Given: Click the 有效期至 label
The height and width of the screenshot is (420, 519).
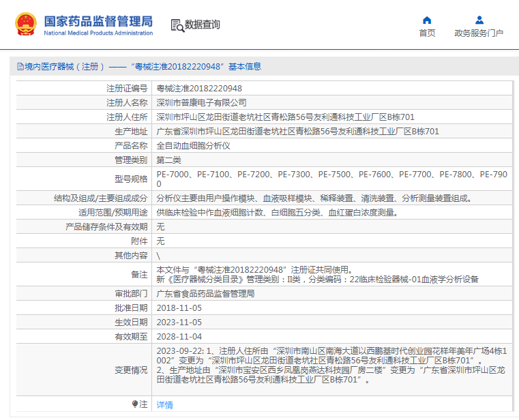Looking at the screenshot, I should [x=131, y=337].
